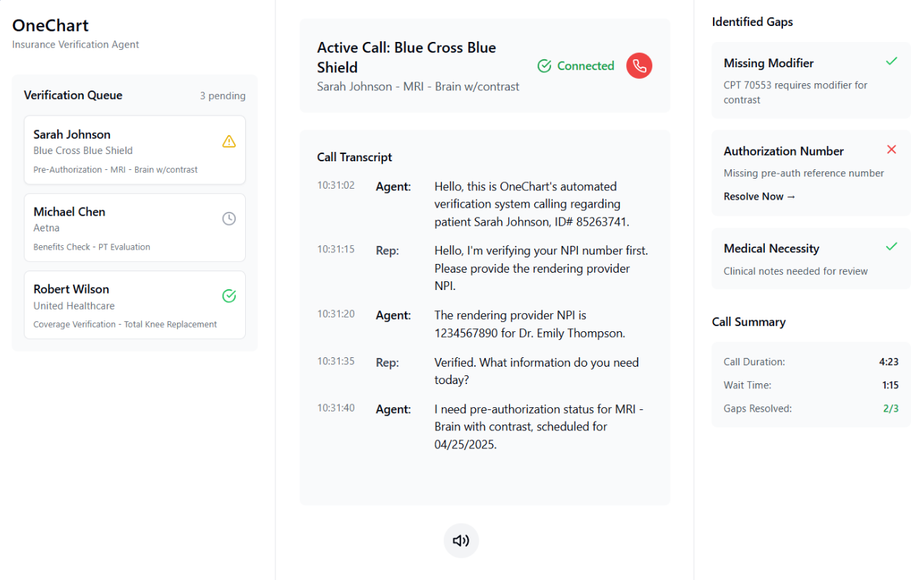Click the red X on Authorization Number gap
This screenshot has height=580, width=924.
click(891, 149)
